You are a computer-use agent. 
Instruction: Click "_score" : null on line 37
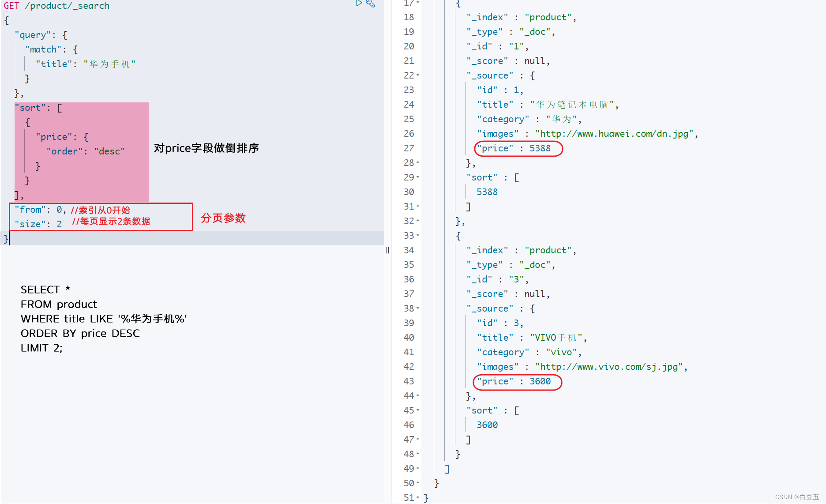point(508,294)
